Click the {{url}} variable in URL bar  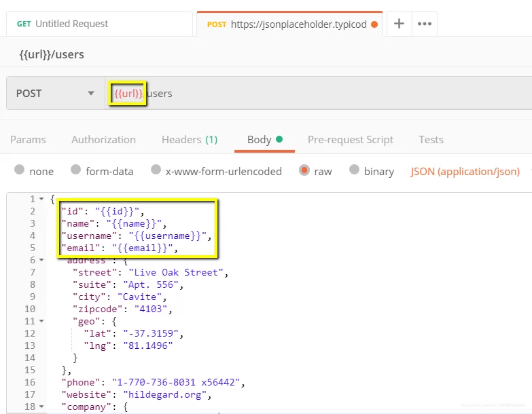(x=128, y=93)
